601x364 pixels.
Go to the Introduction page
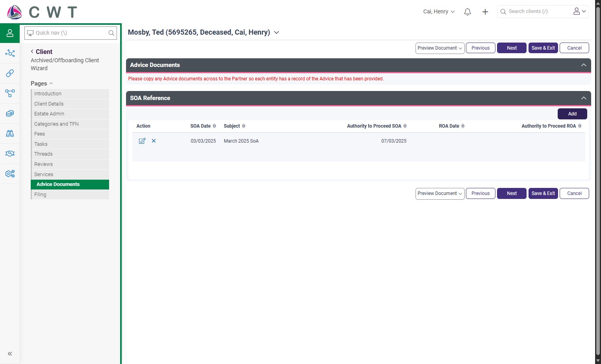pyautogui.click(x=70, y=94)
